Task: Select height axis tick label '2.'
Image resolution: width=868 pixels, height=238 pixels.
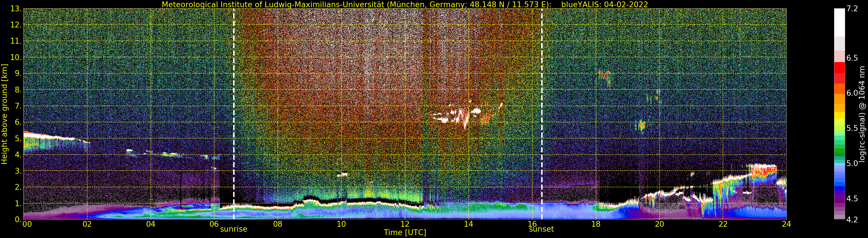Action: click(x=18, y=187)
